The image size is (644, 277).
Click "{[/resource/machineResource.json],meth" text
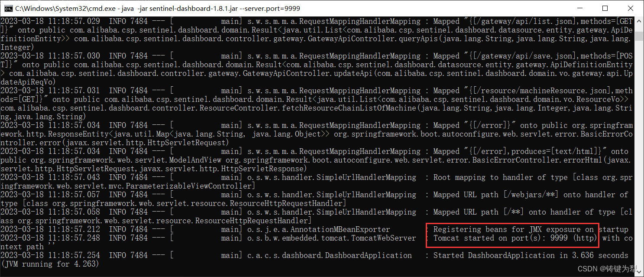(x=550, y=91)
